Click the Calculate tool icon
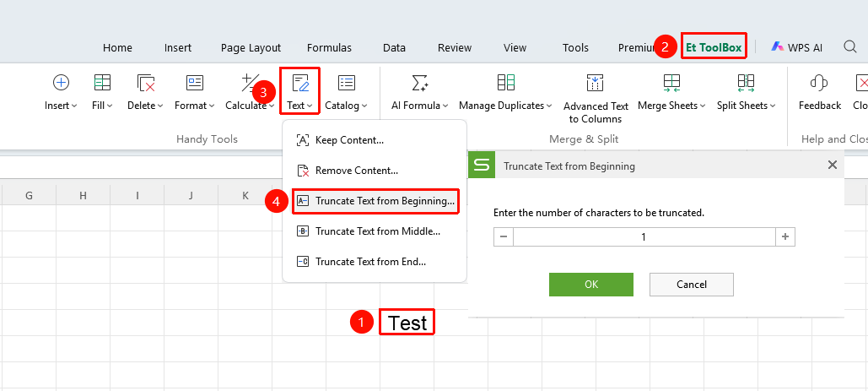This screenshot has height=391, width=868. (251, 83)
